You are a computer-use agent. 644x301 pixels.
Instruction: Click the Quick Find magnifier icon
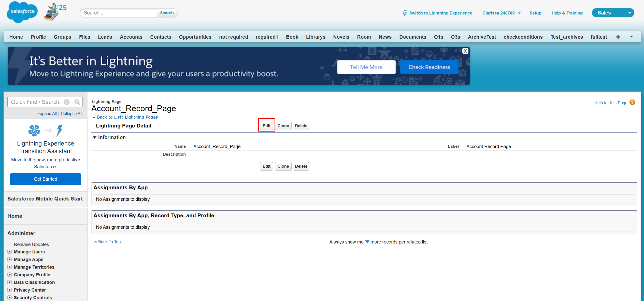pos(77,102)
